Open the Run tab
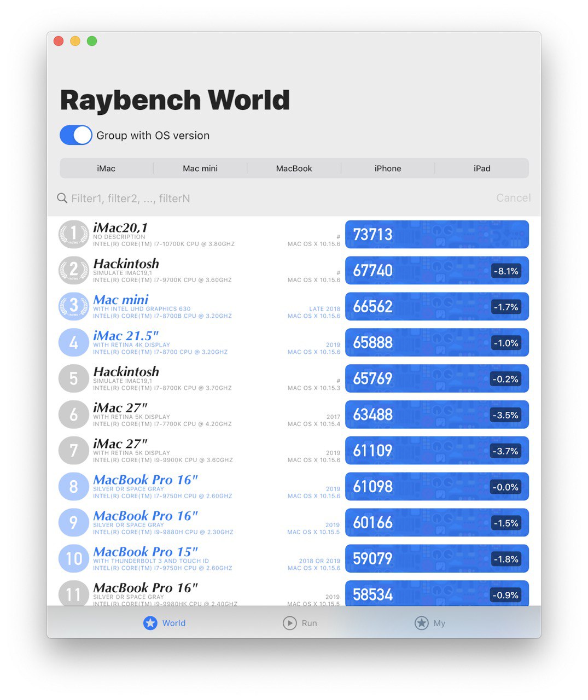Screen dimensions: 588x700 (x=300, y=623)
